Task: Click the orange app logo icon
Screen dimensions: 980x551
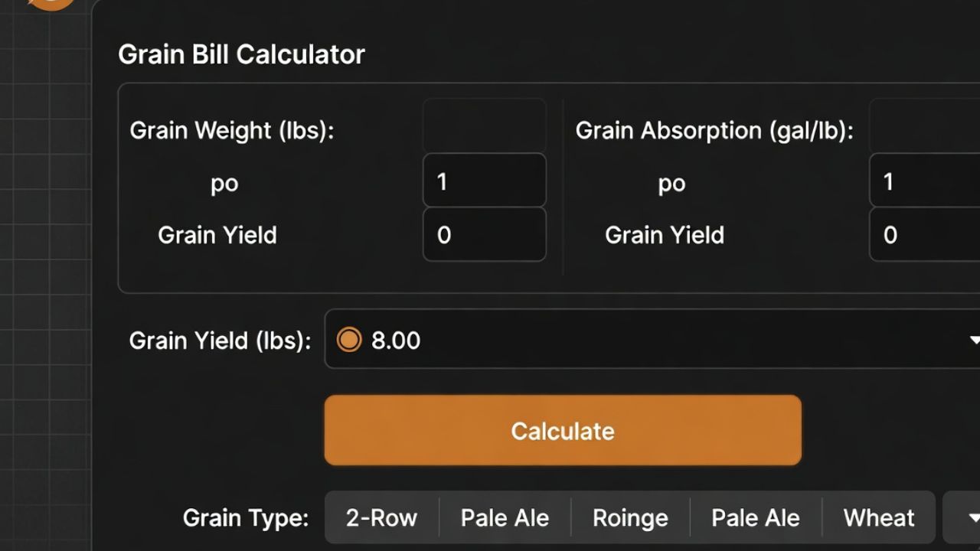Action: (47, 4)
